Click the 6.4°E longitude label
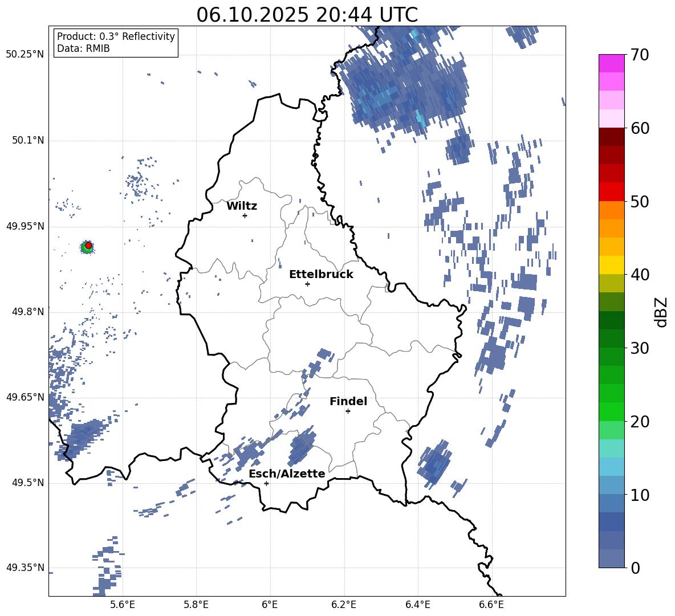The height and width of the screenshot is (616, 675). [x=418, y=605]
